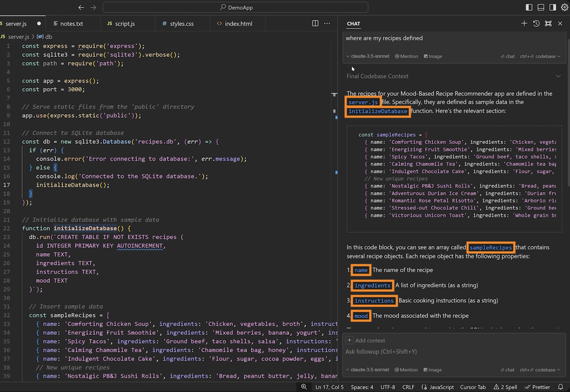Open claude-3.5-sonnet model dropdown at top
The image size is (570, 392).
coord(367,56)
